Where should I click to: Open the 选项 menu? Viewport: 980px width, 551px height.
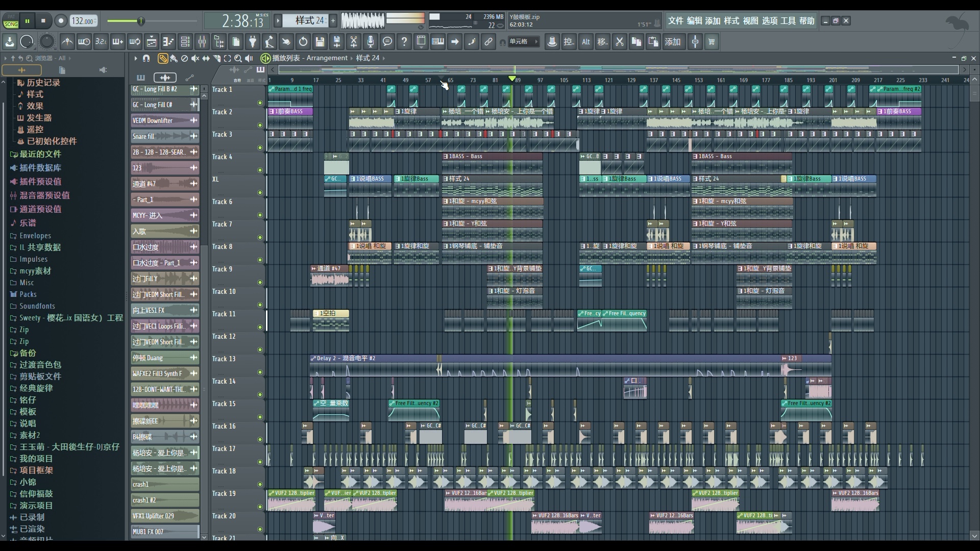pyautogui.click(x=769, y=21)
